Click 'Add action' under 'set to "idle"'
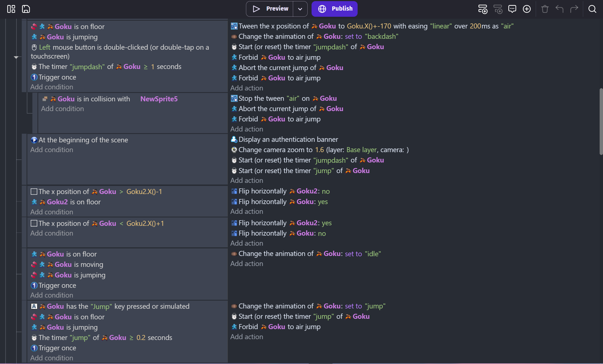 247,264
